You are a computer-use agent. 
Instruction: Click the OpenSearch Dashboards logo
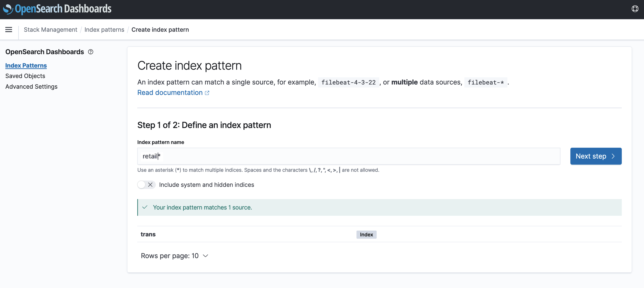[x=57, y=9]
